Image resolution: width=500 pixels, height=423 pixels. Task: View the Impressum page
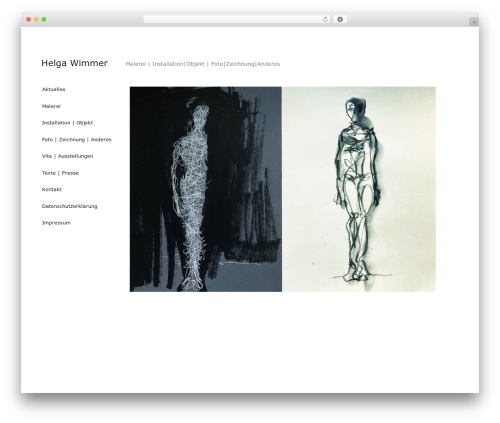(x=56, y=223)
